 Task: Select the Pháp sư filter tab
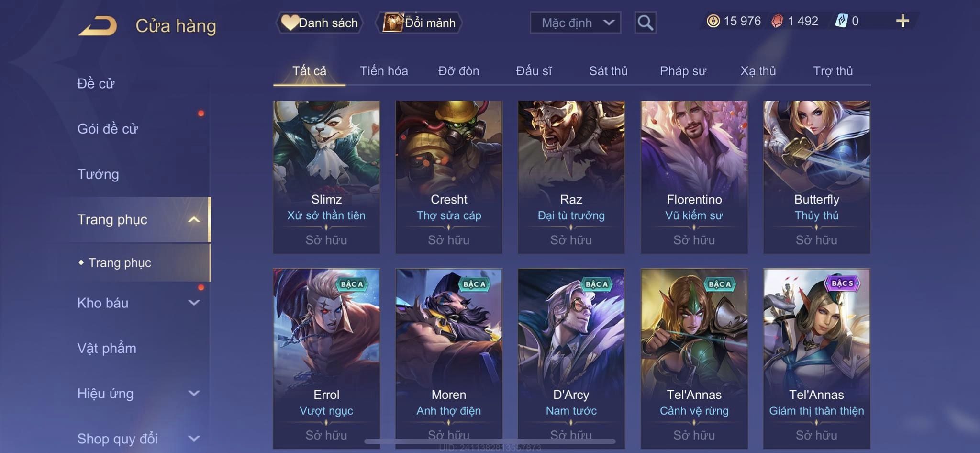683,71
